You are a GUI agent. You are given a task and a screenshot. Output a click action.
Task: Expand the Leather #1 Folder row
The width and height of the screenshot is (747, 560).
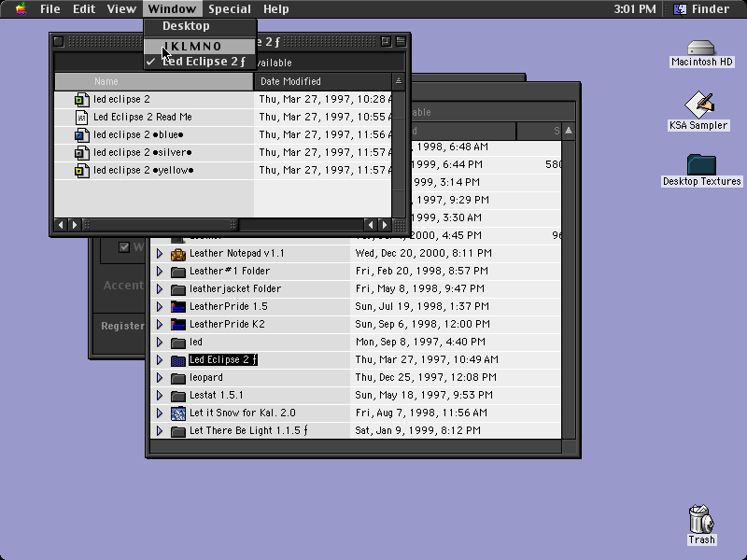click(160, 272)
